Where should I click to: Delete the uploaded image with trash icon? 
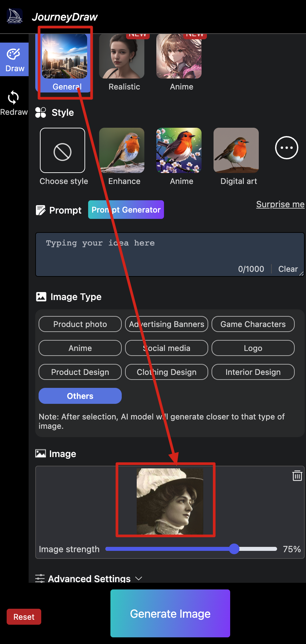[297, 476]
